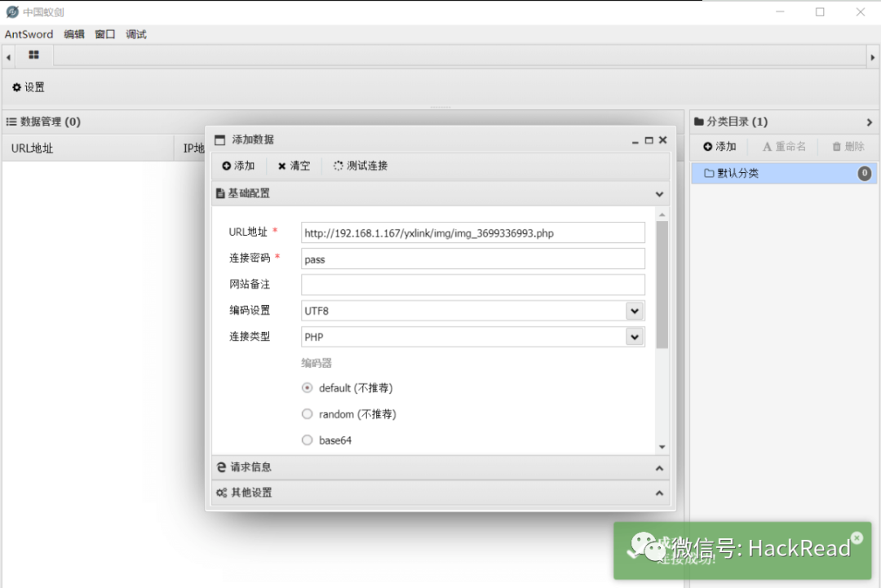Open the 窗口 menu
881x588 pixels.
pos(105,34)
